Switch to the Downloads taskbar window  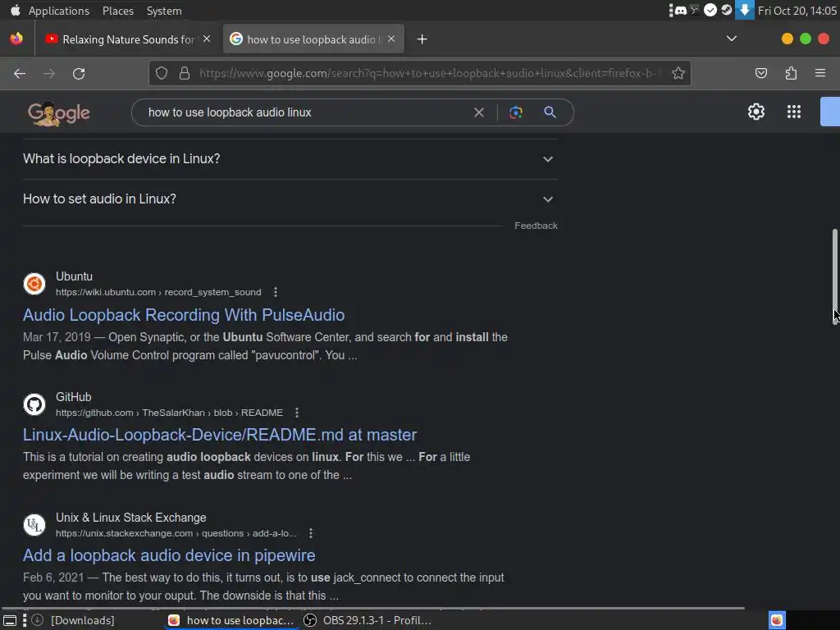[73, 620]
